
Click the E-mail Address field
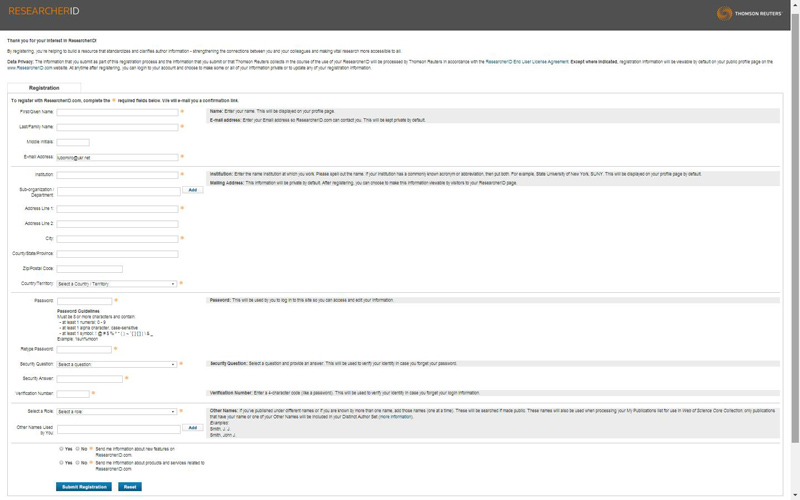[117, 158]
